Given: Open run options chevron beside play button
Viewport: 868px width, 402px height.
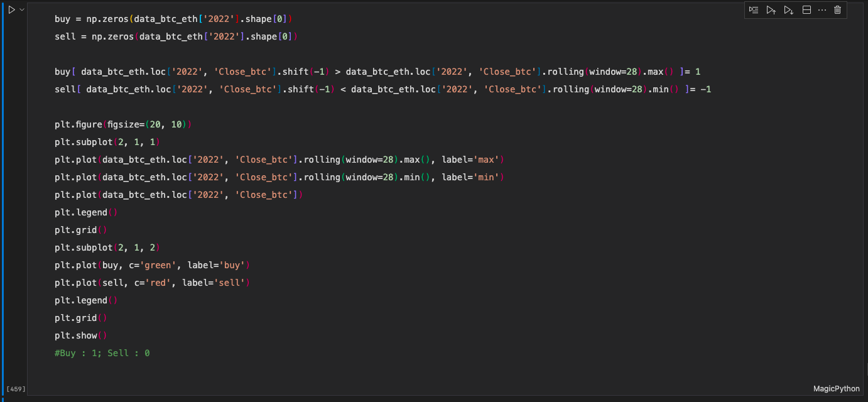Looking at the screenshot, I should [x=22, y=10].
